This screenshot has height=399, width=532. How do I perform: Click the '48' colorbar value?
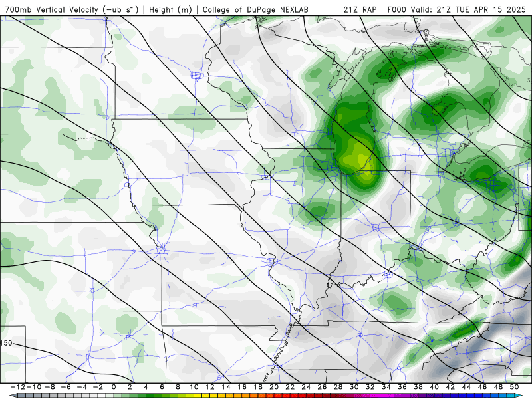(x=498, y=387)
